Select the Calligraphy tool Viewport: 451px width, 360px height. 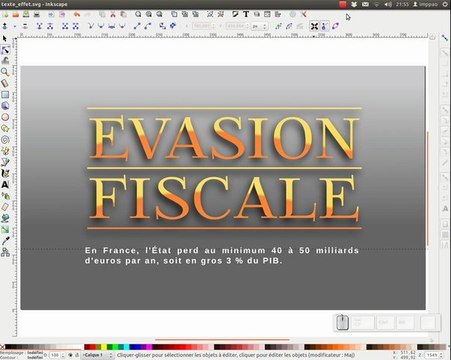[5, 173]
